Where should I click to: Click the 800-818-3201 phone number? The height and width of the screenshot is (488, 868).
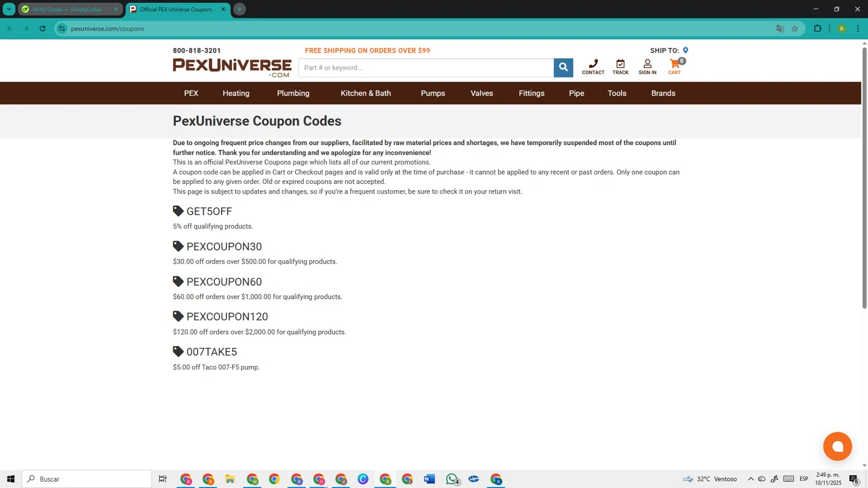(x=197, y=50)
